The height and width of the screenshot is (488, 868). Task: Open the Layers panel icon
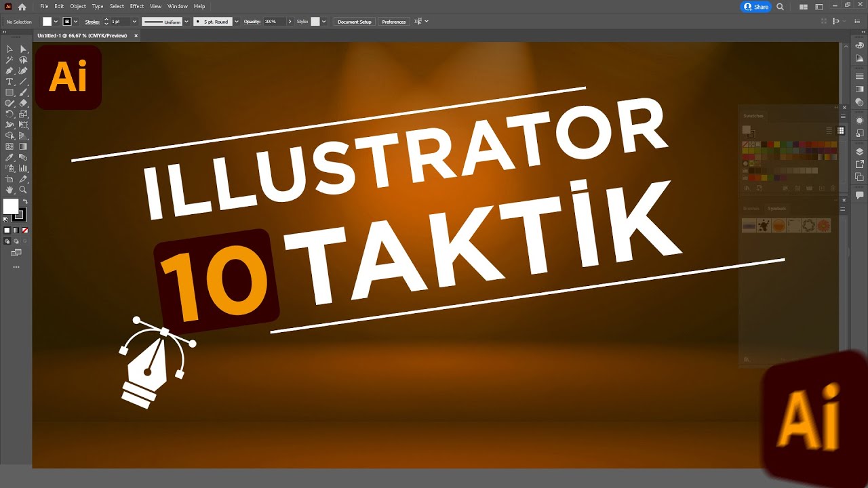(859, 152)
